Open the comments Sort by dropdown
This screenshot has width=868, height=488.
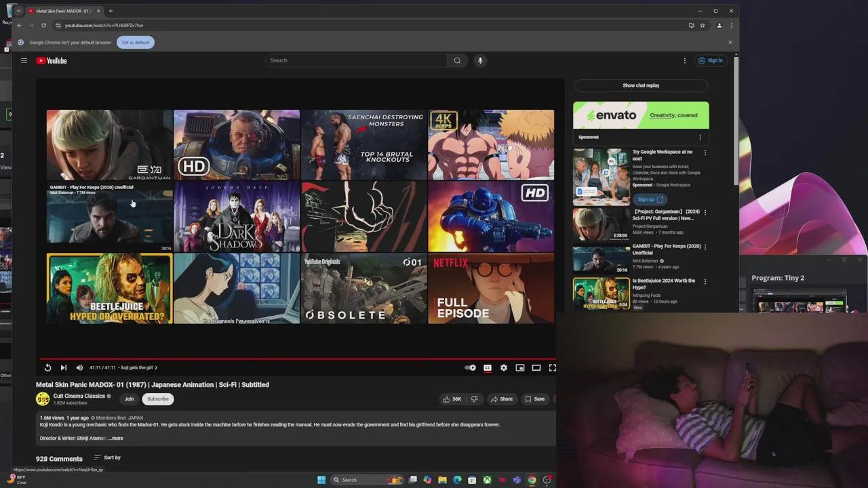point(107,457)
